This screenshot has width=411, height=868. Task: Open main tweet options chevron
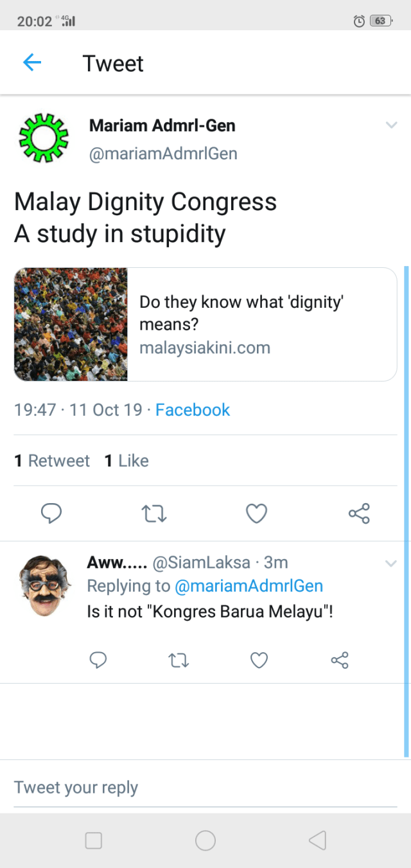pos(391,125)
